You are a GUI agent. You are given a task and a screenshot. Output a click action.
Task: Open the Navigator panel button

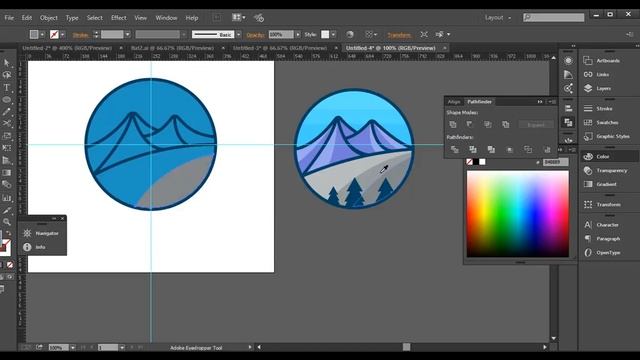point(42,233)
